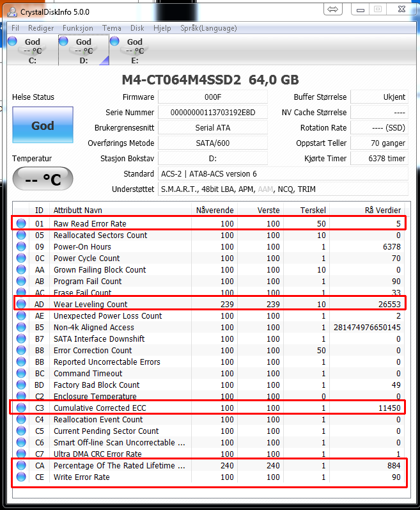This screenshot has height=510, width=420.
Task: Click the temperature -- °C indicator
Action: tap(43, 179)
